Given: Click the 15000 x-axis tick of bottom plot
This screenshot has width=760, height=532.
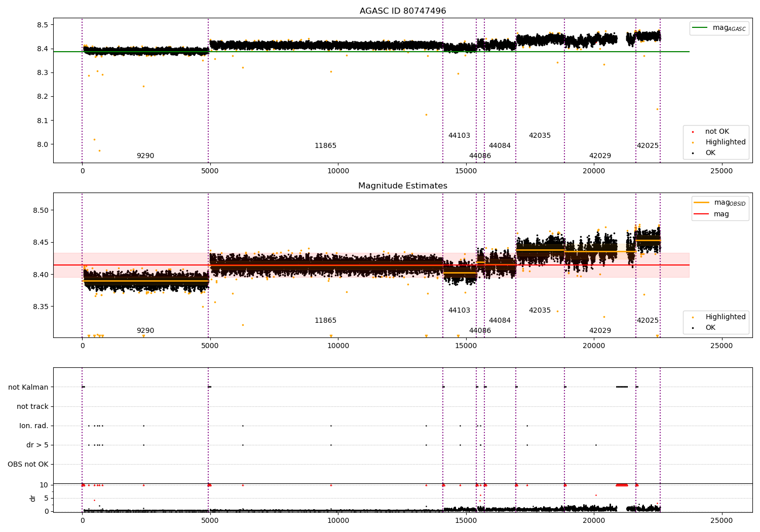Looking at the screenshot, I should coord(466,520).
